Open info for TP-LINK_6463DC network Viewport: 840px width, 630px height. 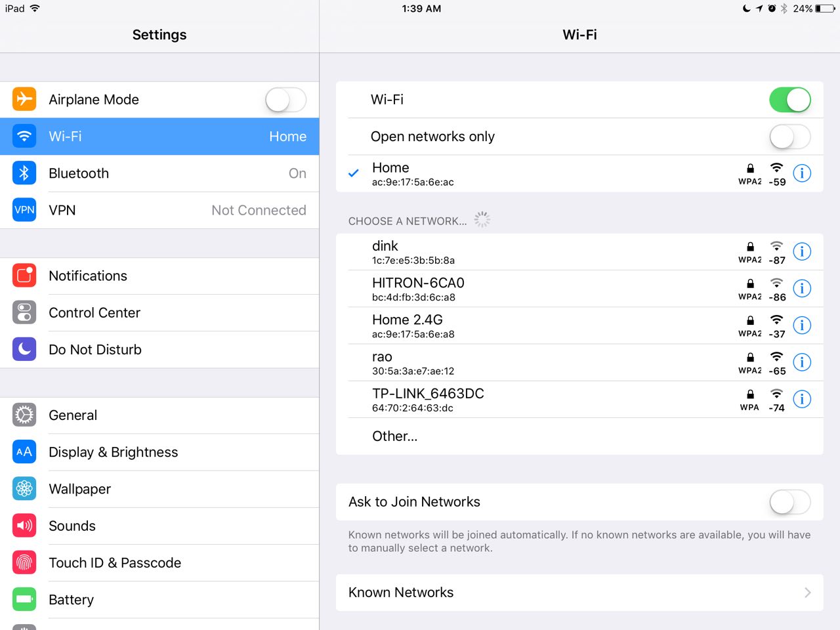[x=802, y=399]
